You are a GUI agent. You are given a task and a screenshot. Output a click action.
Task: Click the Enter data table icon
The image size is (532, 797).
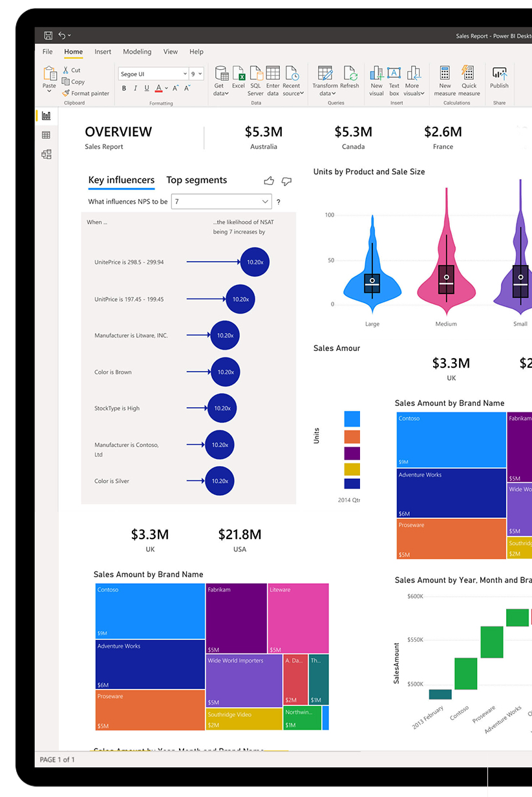[x=273, y=73]
